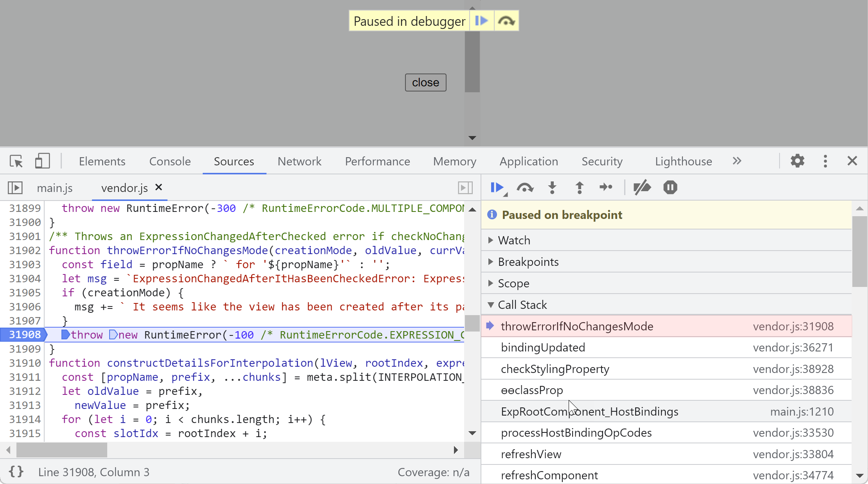The height and width of the screenshot is (484, 868).
Task: Select the inspect element picker icon
Action: (x=16, y=161)
